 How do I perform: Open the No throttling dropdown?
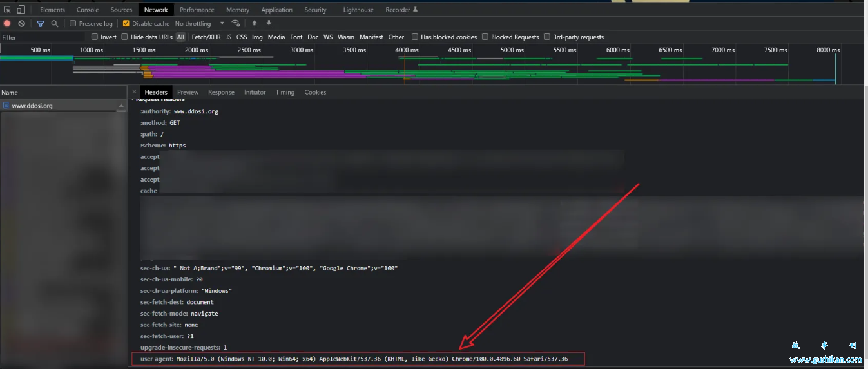click(x=200, y=24)
